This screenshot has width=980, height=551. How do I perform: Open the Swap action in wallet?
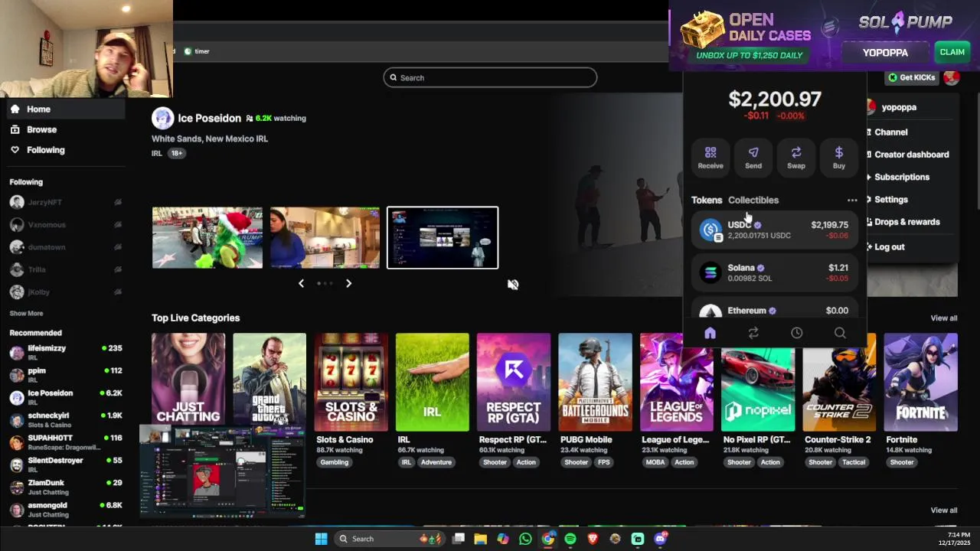tap(796, 157)
